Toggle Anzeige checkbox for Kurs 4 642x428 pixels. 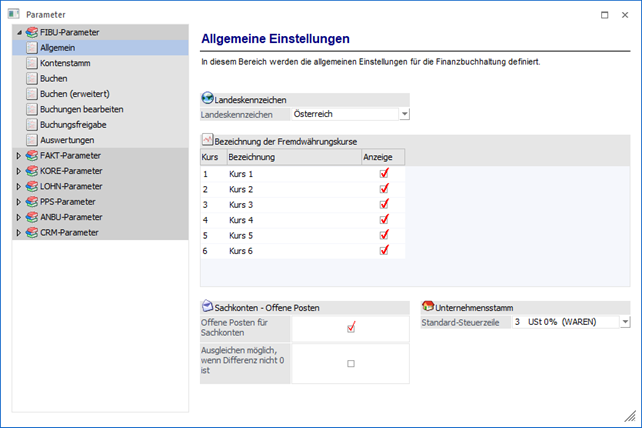click(384, 219)
